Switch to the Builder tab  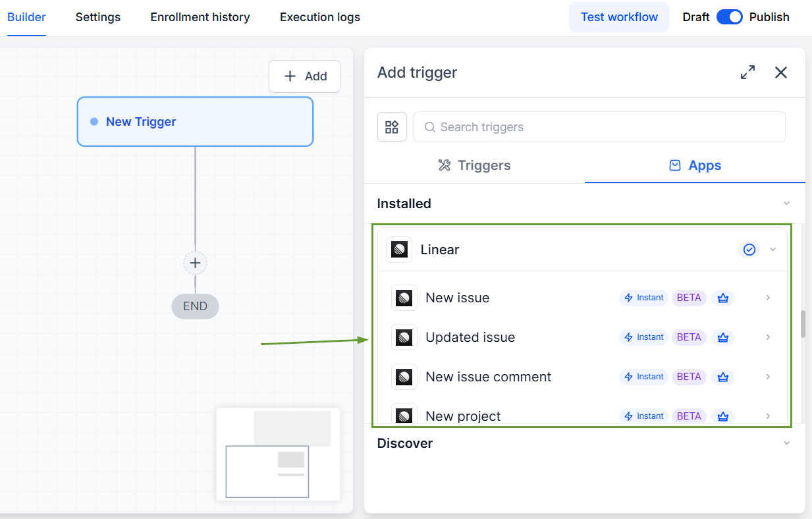click(26, 17)
